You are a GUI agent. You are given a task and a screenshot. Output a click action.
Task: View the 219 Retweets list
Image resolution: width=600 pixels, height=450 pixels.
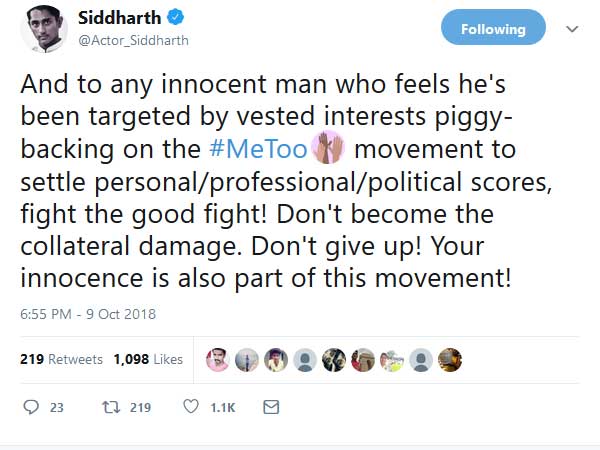pos(60,359)
